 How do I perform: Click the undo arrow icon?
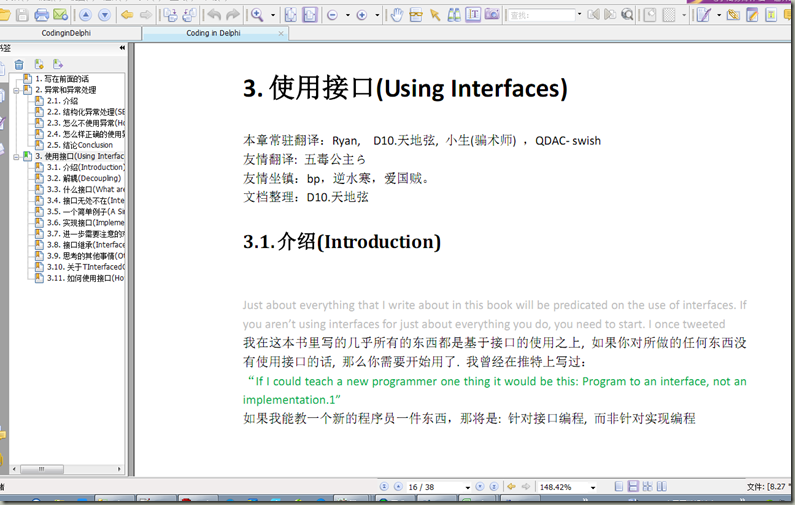pos(214,15)
